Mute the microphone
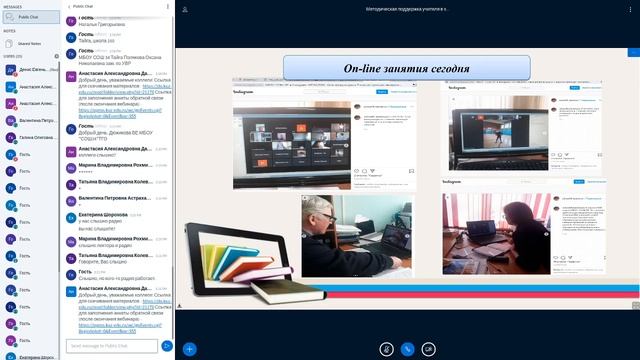640x360 pixels. point(386,349)
